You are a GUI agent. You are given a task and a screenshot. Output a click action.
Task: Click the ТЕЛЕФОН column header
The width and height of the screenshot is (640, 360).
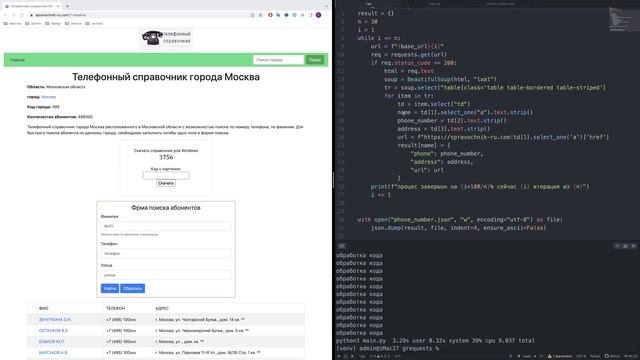(116, 309)
